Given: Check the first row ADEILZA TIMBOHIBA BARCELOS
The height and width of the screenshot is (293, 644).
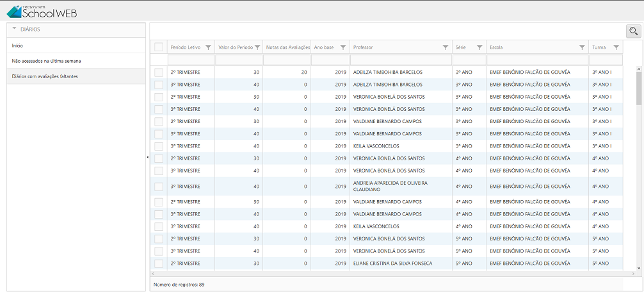Looking at the screenshot, I should point(159,72).
